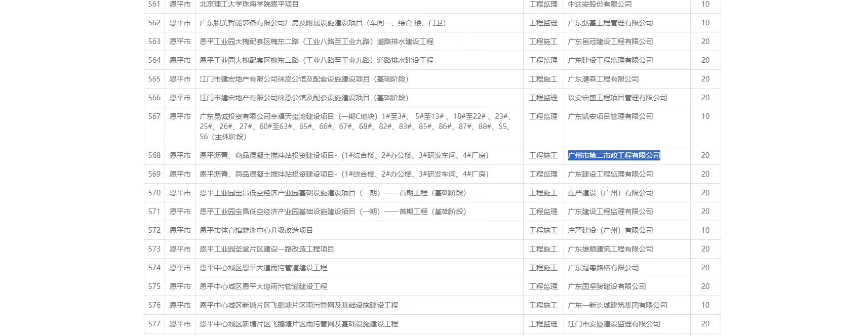Click row number '566'
The height and width of the screenshot is (336, 868).
pos(154,98)
